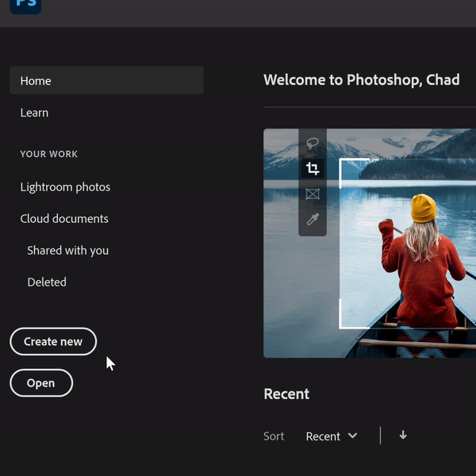Expand sort options via the chevron
476x476 pixels.
click(352, 436)
